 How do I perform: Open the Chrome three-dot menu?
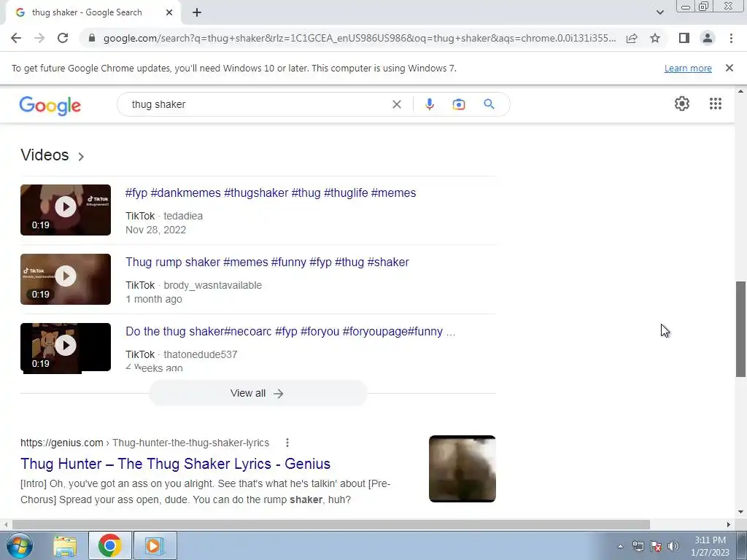click(x=731, y=38)
